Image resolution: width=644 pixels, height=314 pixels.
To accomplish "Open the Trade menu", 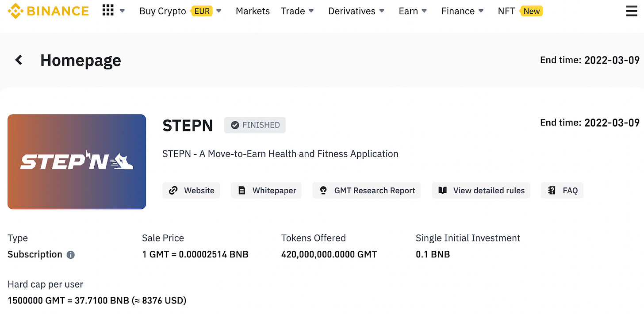I will [x=293, y=11].
